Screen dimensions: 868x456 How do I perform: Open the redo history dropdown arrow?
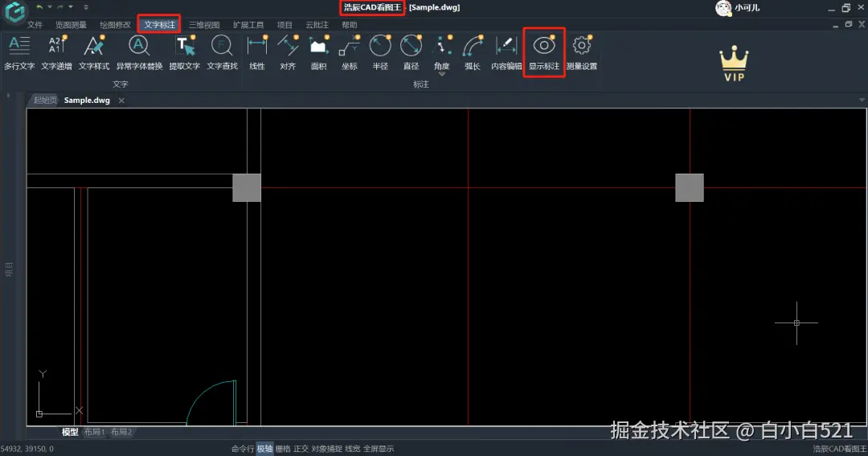70,7
